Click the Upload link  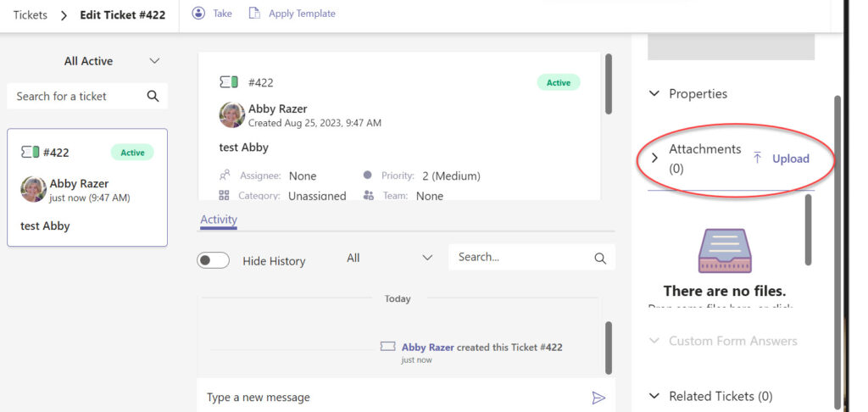coord(791,159)
